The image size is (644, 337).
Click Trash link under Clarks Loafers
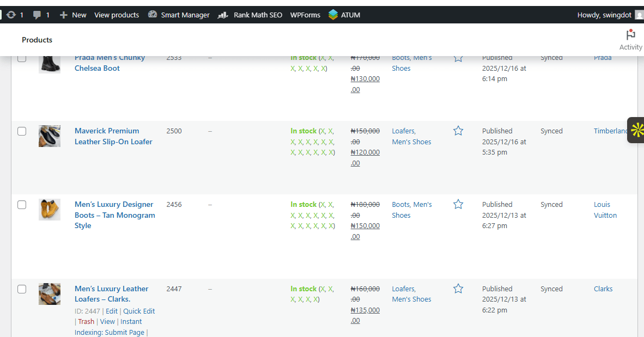[x=86, y=321]
